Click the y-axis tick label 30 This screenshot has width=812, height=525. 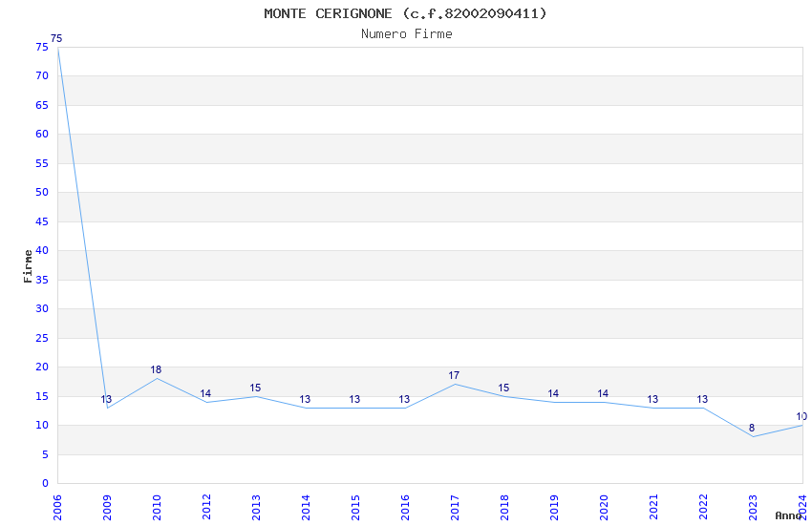42,308
